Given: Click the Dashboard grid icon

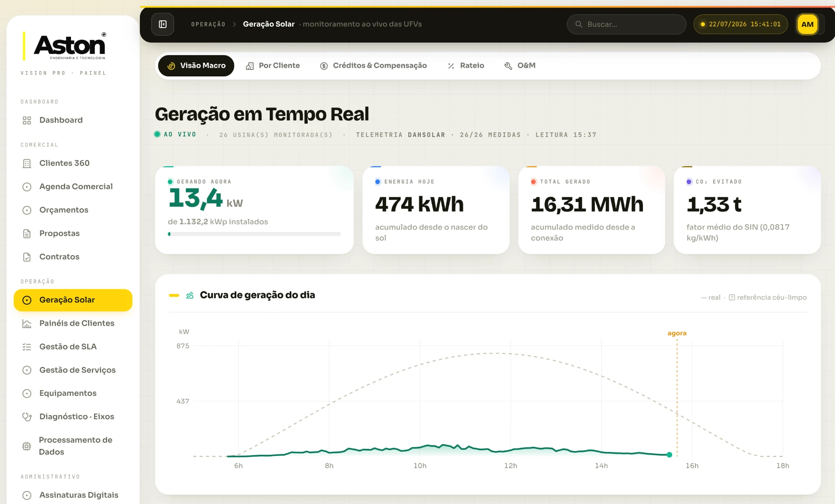Looking at the screenshot, I should point(27,120).
